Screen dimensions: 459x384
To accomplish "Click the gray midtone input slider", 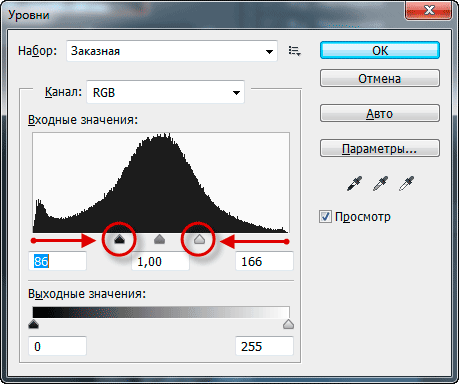I will [x=160, y=239].
